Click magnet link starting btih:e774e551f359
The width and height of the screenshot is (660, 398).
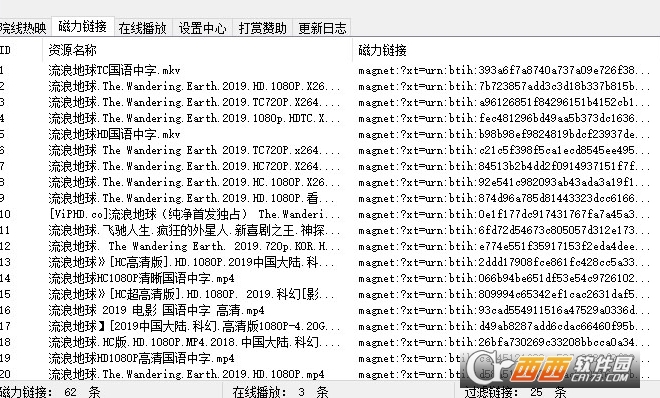[504, 246]
